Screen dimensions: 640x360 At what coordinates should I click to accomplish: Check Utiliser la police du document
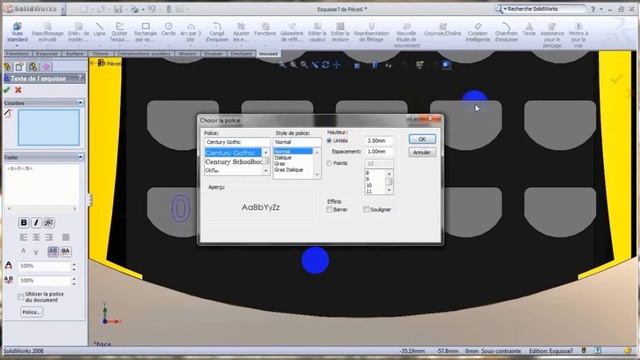(x=21, y=297)
